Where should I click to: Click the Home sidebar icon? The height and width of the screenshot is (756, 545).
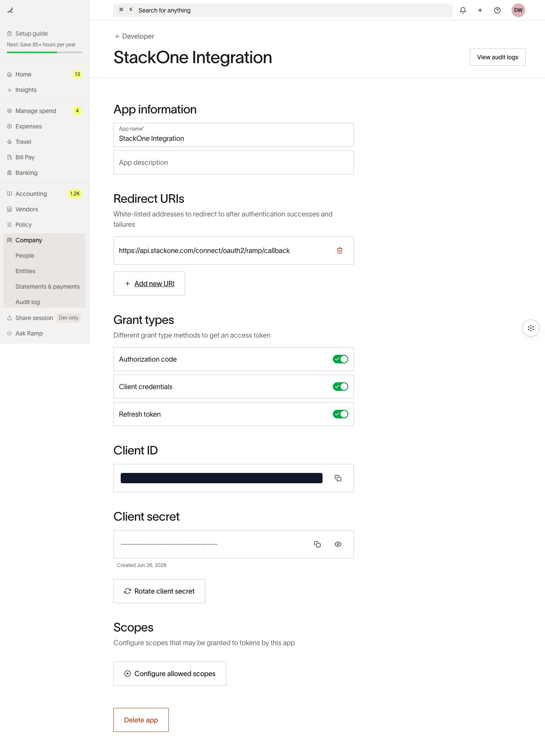9,74
